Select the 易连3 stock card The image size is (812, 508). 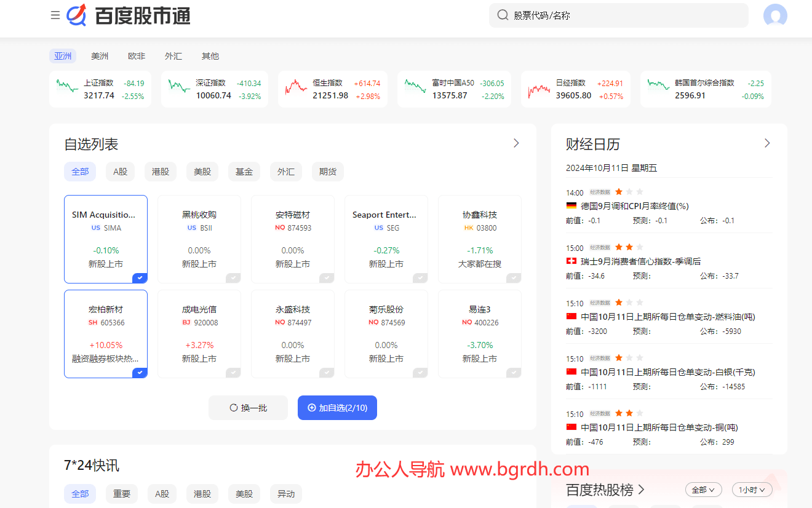coord(480,334)
